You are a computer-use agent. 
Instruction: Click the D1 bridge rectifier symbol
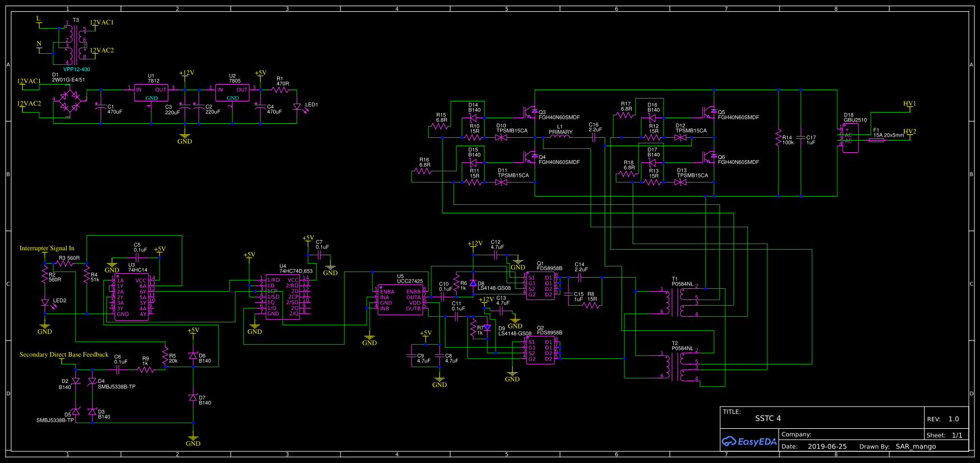click(69, 101)
